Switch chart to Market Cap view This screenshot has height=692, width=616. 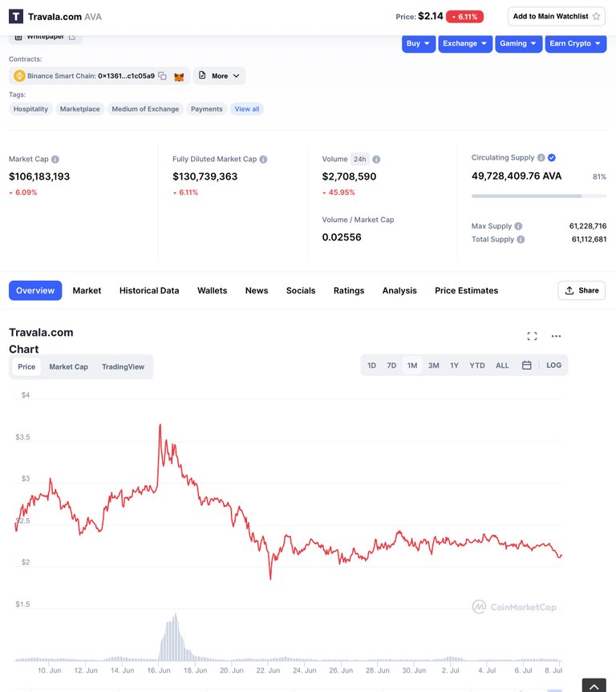point(68,366)
